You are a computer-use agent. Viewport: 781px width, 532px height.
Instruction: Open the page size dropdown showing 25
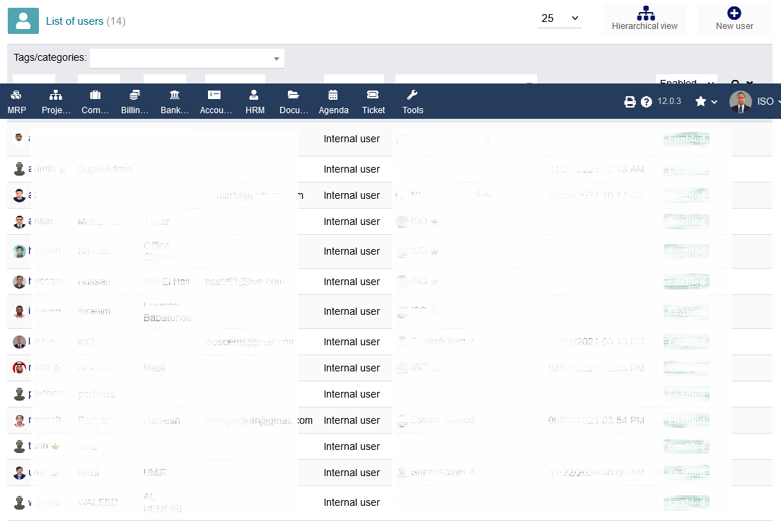559,18
